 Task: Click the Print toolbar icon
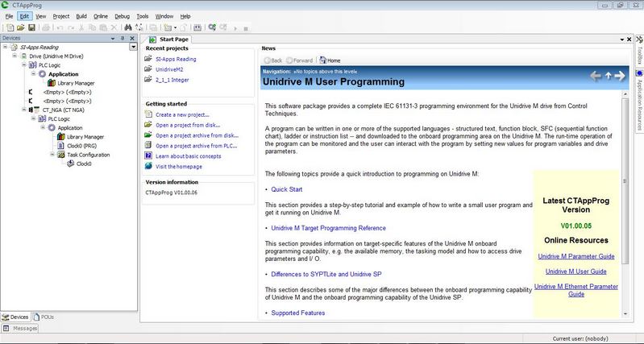(46, 27)
